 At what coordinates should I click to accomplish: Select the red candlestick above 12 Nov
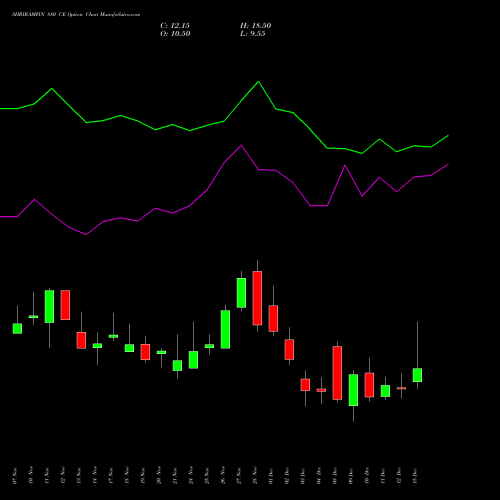tap(65, 305)
